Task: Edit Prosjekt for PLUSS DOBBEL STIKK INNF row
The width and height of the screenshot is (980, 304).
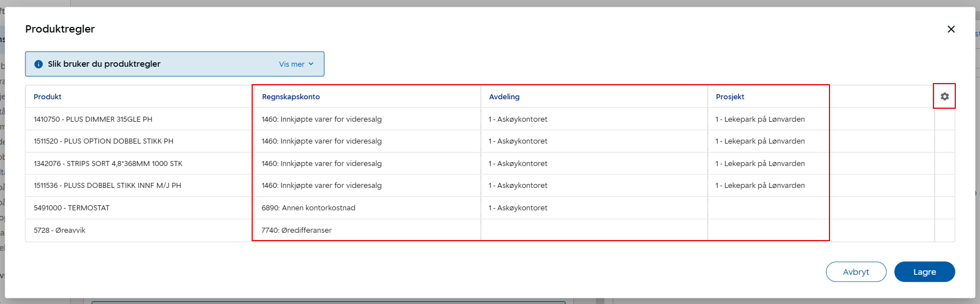Action: (768, 186)
